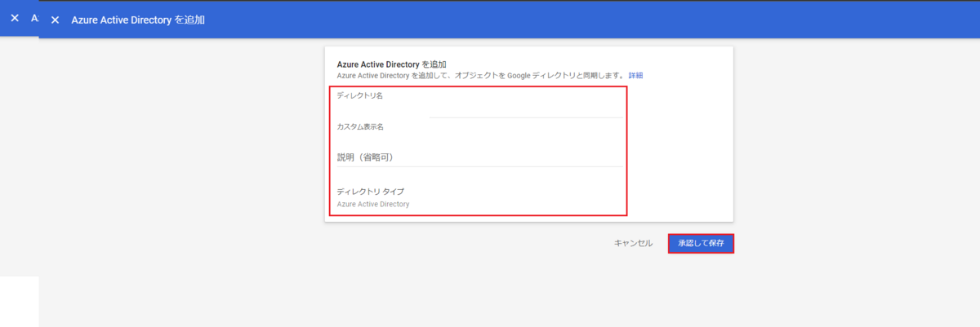Click the ディレクトリ タイプ label
The image size is (980, 327).
point(371,191)
